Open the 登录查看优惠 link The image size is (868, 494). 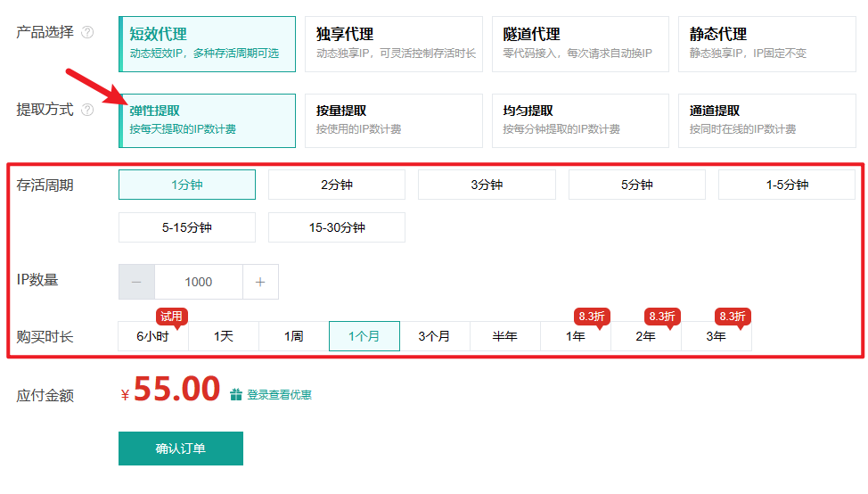pyautogui.click(x=279, y=394)
